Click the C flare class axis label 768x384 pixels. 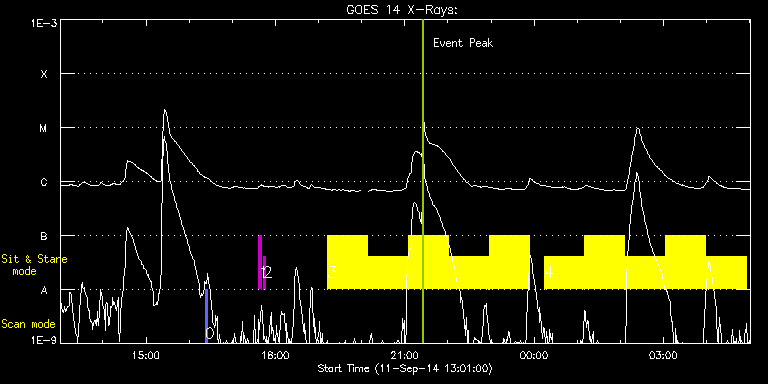click(x=44, y=183)
